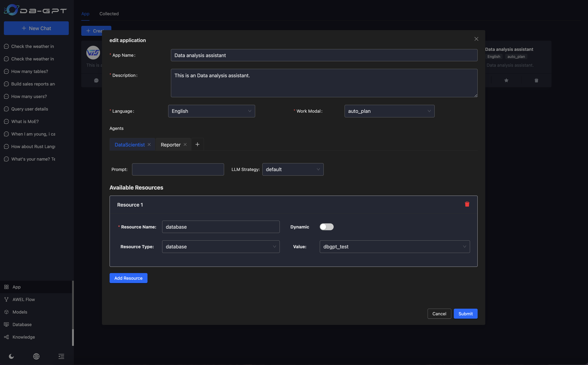Open the Work Modal dropdown
The width and height of the screenshot is (588, 365).
pos(389,111)
